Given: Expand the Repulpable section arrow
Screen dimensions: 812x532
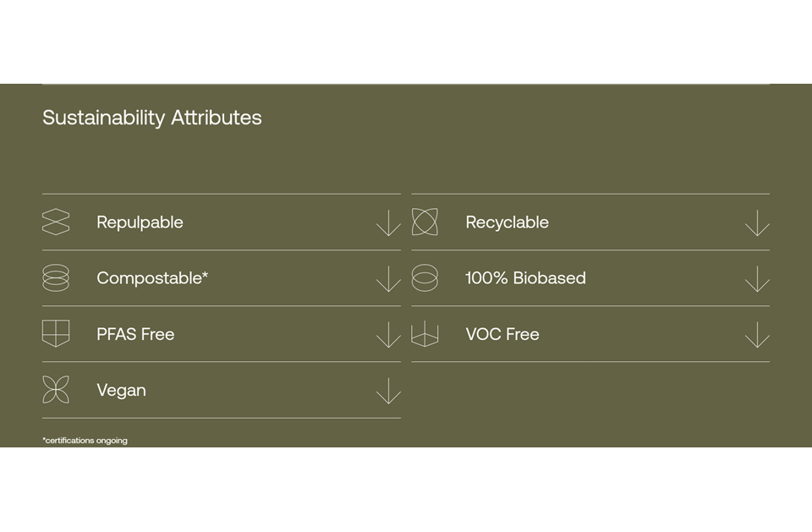Looking at the screenshot, I should click(388, 222).
